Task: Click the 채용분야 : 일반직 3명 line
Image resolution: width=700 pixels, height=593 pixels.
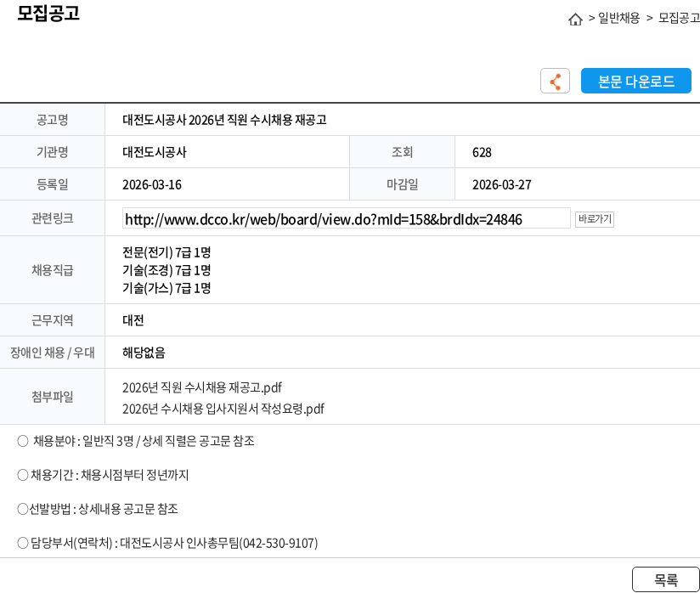Action: click(136, 441)
